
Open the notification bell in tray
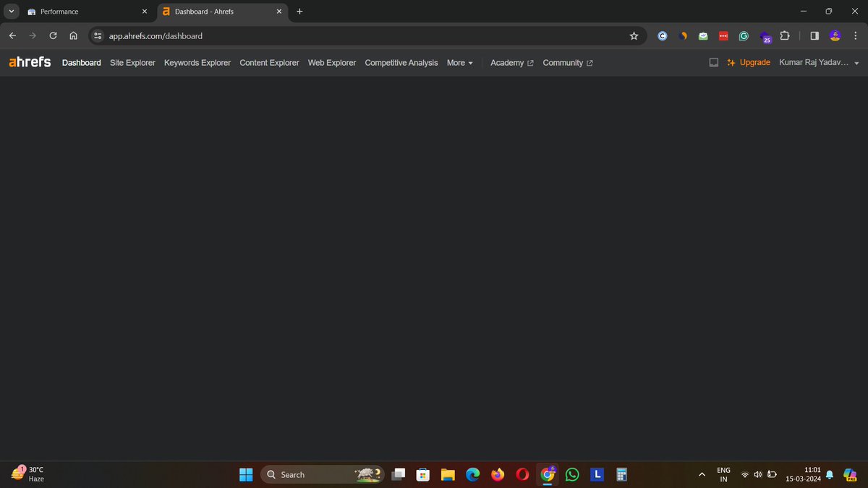tap(830, 475)
